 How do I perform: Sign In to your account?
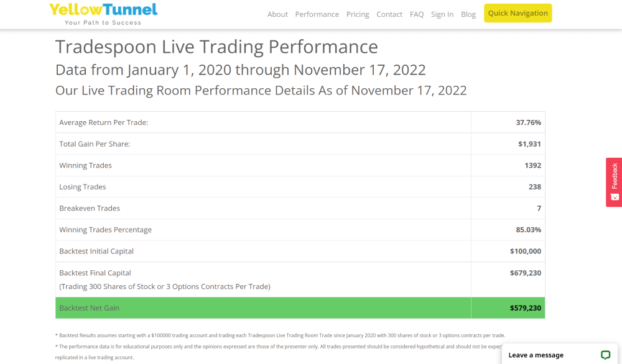(x=442, y=14)
